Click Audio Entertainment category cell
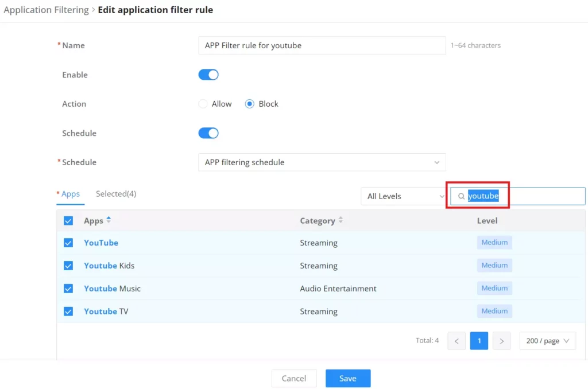This screenshot has height=389, width=588. 338,289
